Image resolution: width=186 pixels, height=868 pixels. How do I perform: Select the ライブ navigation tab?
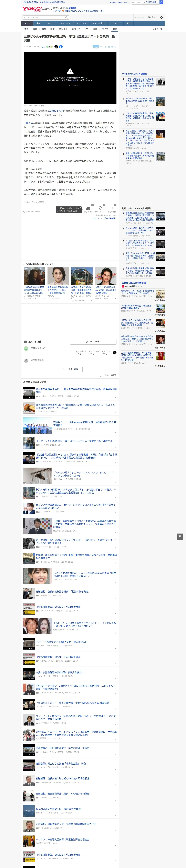click(x=49, y=24)
